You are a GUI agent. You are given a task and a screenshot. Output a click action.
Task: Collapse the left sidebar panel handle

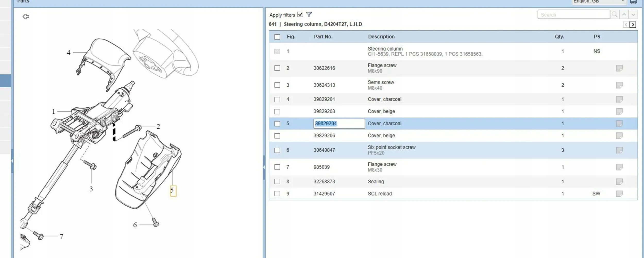tap(12, 161)
